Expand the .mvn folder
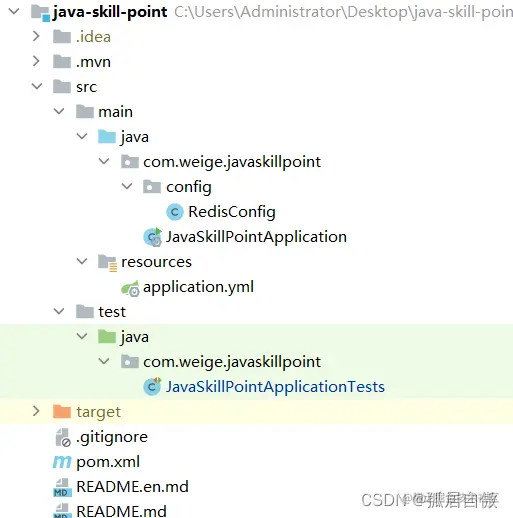 click(36, 61)
